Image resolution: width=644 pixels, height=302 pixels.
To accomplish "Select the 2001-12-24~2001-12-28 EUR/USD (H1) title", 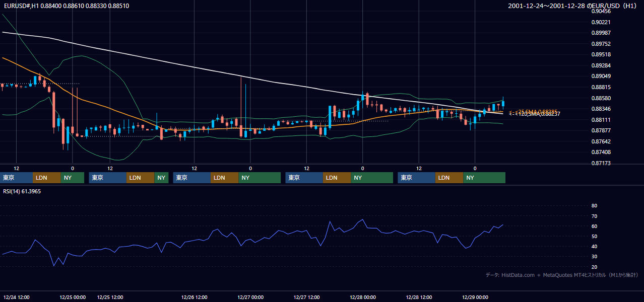I will coord(572,6).
